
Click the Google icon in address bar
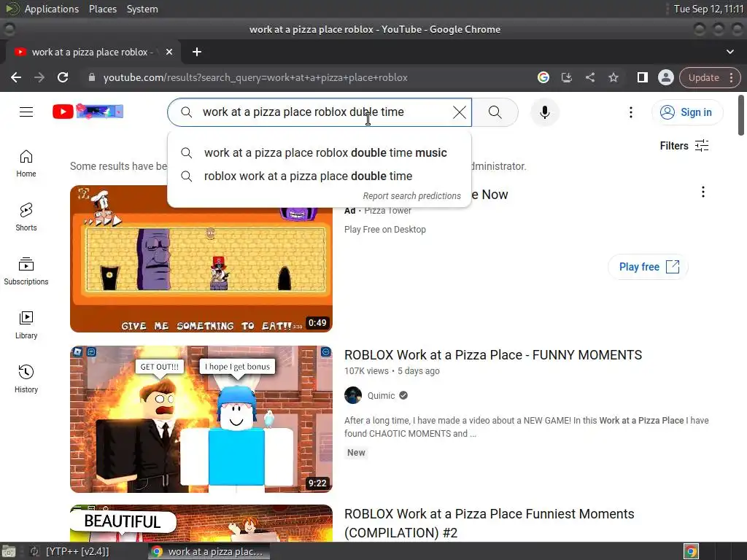point(543,77)
